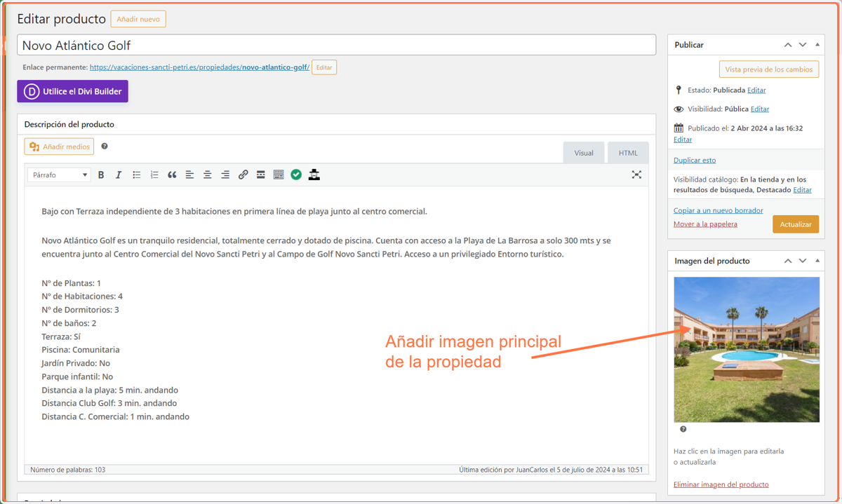Click the eye icon beside Visibilidad

pos(679,109)
